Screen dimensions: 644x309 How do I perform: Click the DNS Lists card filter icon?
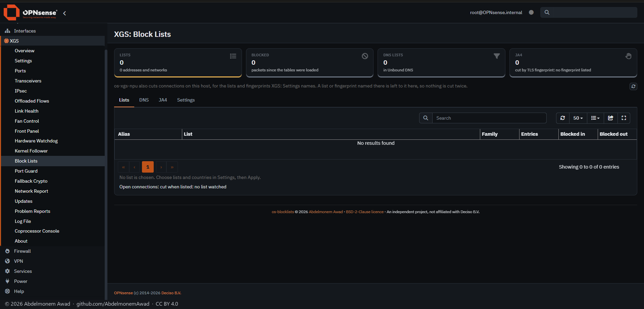click(497, 56)
